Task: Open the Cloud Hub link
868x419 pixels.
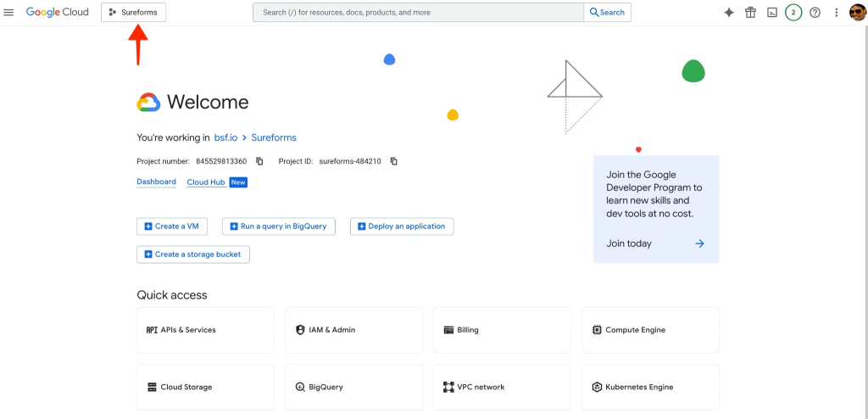Action: (x=205, y=182)
